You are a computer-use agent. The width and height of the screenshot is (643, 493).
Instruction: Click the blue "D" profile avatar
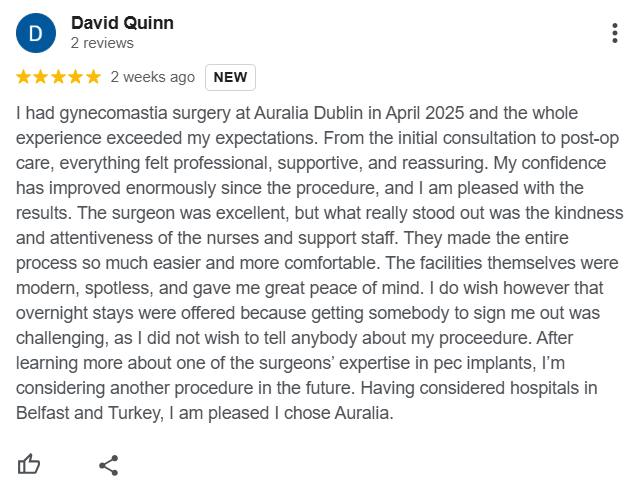pos(36,34)
